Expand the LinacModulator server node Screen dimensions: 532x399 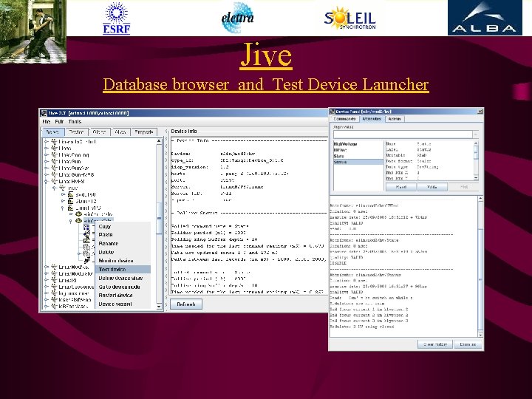(x=47, y=273)
